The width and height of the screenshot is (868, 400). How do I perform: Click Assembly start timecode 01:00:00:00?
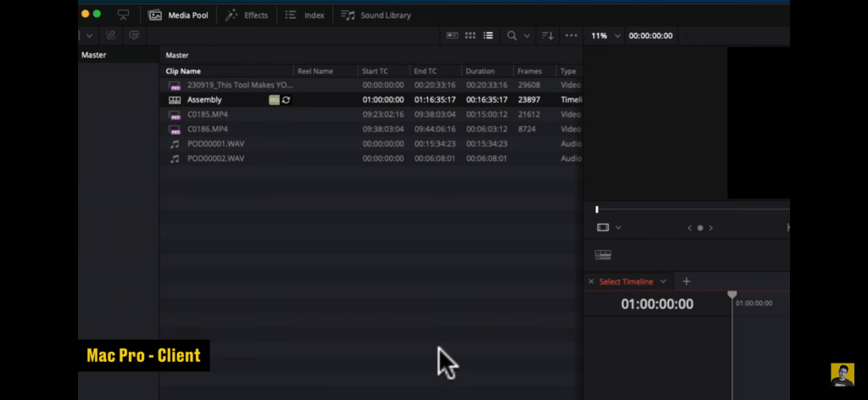383,100
